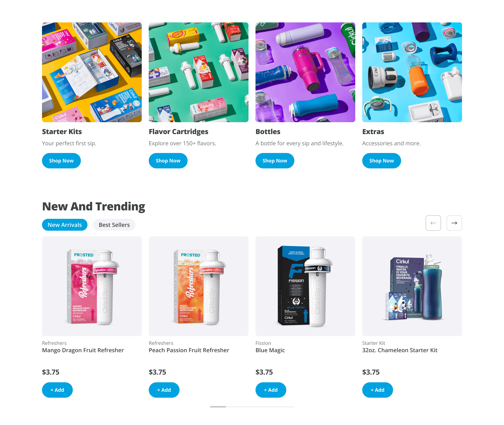The image size is (504, 425).
Task: Shop Now under Bottles
Action: 275,161
